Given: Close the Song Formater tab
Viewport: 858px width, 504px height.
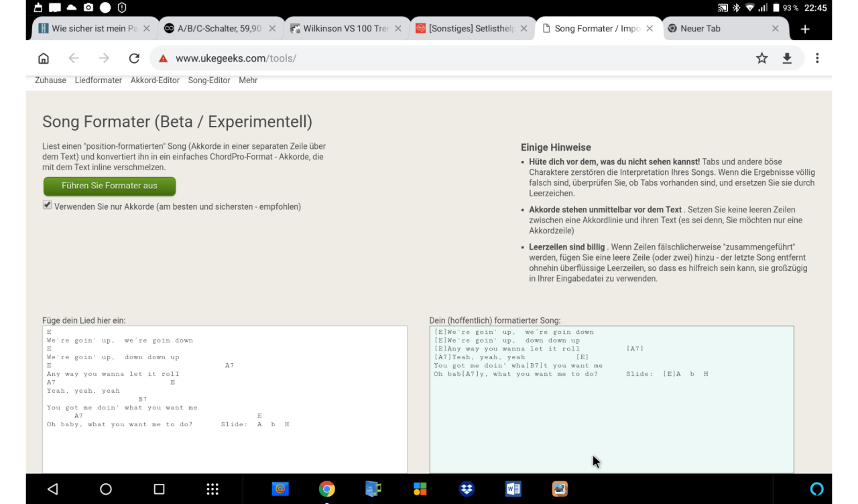Looking at the screenshot, I should [x=650, y=29].
